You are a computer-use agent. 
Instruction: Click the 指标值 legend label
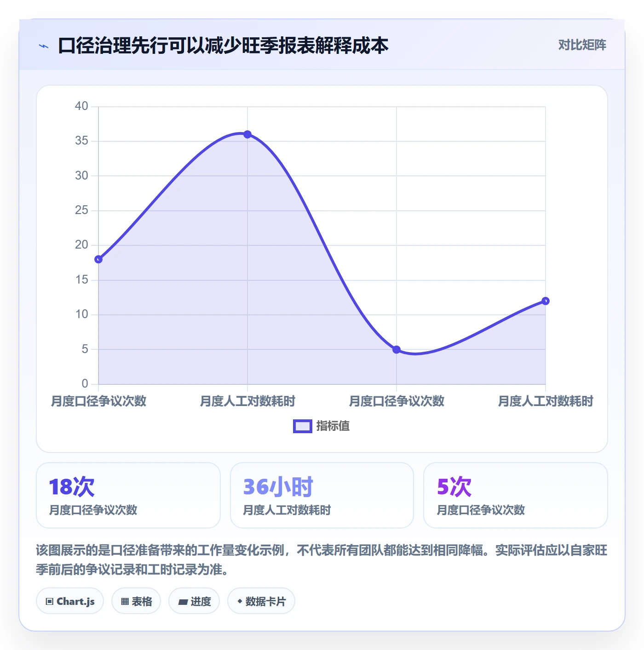point(333,426)
